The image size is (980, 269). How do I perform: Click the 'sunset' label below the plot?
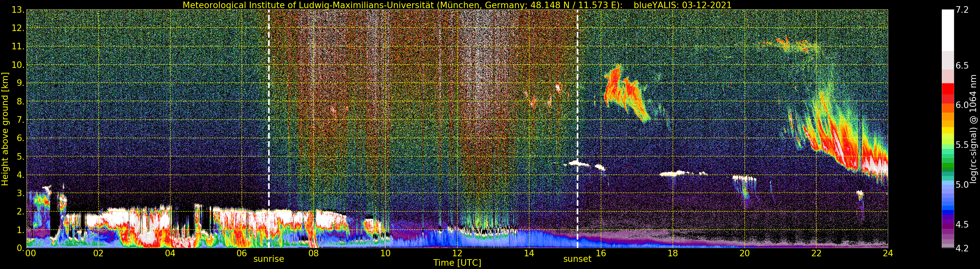click(x=577, y=259)
